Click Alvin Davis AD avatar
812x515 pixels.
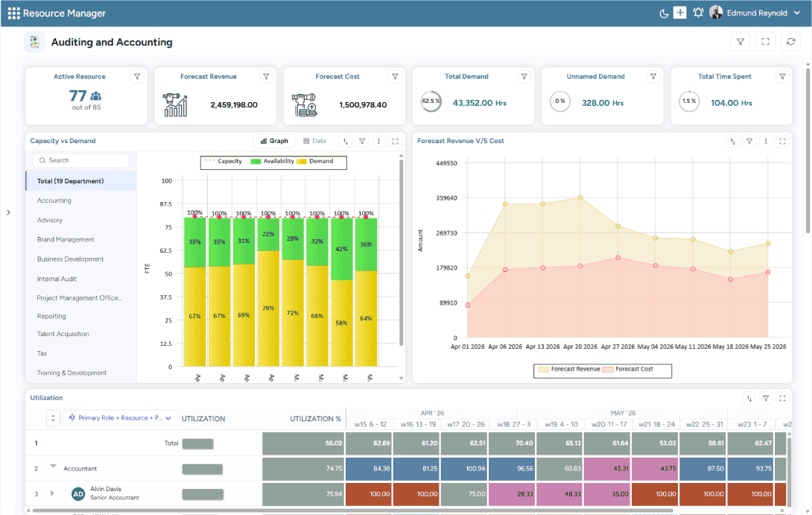click(78, 494)
